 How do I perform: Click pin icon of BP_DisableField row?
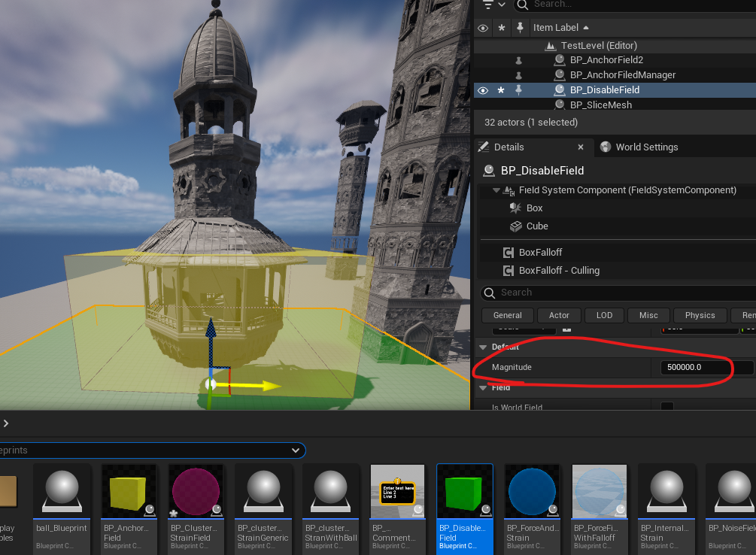click(519, 89)
